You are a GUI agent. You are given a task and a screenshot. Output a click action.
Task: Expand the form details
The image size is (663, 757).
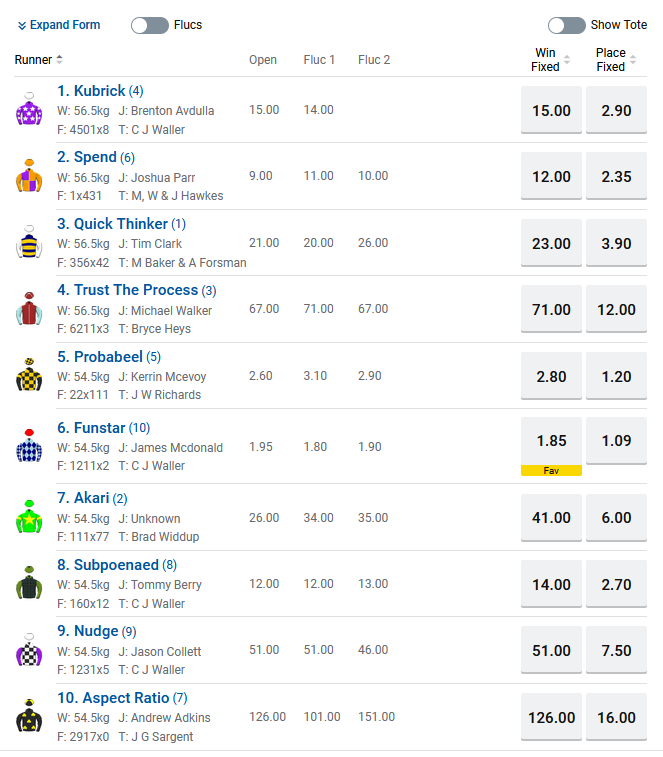pyautogui.click(x=59, y=25)
